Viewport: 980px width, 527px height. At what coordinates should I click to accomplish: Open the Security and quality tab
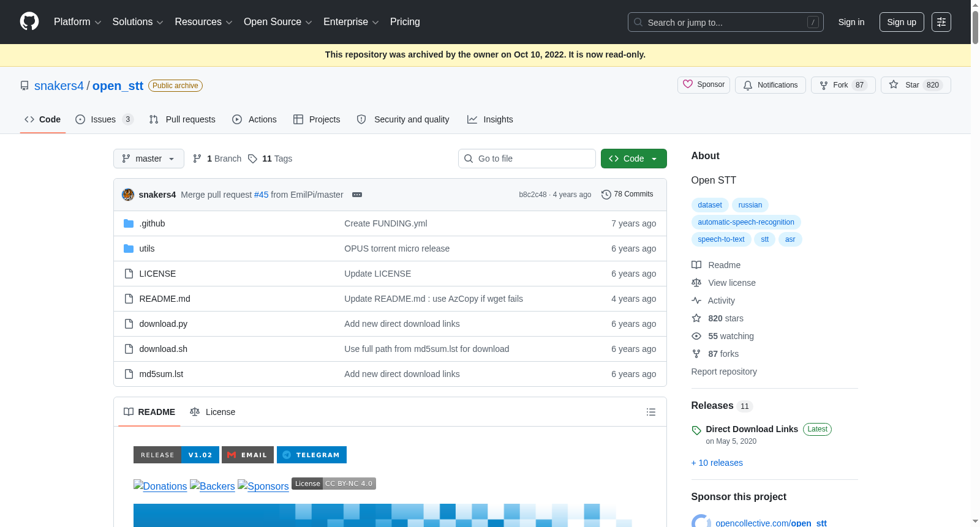403,119
